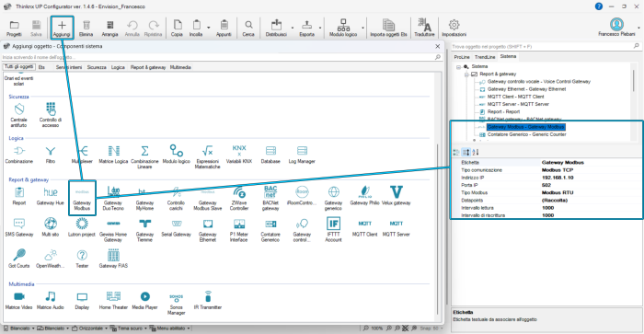The image size is (644, 334).
Task: Open the Traduttore translator tool
Action: [424, 28]
